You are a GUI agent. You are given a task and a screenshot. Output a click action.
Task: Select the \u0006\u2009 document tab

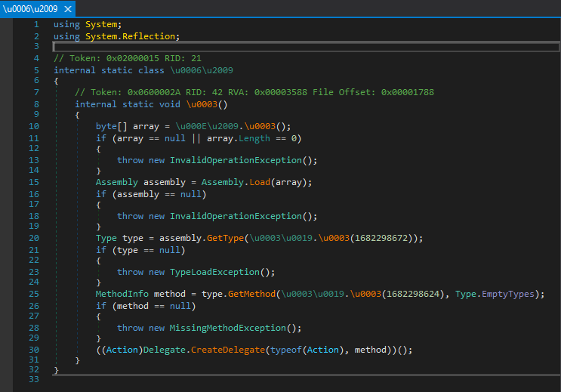tap(37, 8)
